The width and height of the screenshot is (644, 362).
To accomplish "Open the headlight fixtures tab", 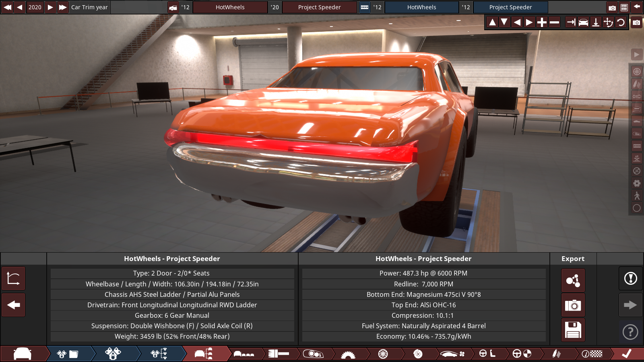I will tap(313, 354).
